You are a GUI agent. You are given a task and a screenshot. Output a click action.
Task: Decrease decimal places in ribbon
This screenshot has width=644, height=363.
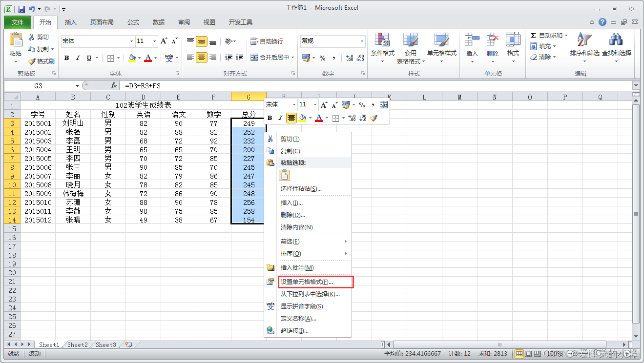pos(360,58)
